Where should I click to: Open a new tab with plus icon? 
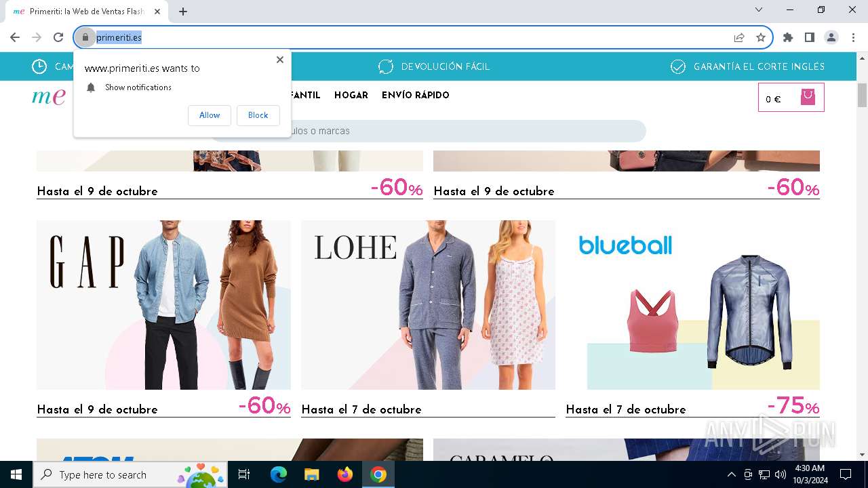(183, 12)
